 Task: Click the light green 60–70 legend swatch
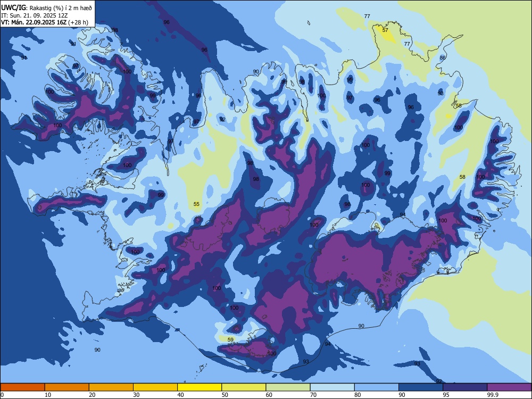pos(288,387)
